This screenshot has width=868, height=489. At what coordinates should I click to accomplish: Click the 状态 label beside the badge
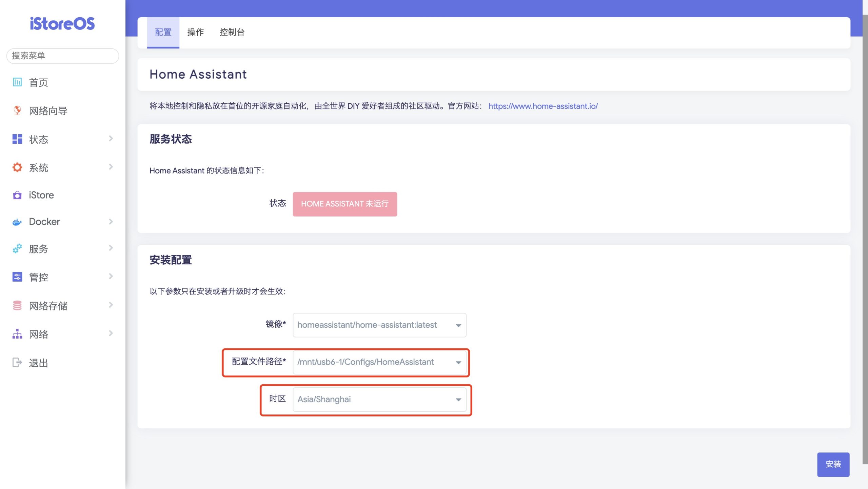click(277, 203)
